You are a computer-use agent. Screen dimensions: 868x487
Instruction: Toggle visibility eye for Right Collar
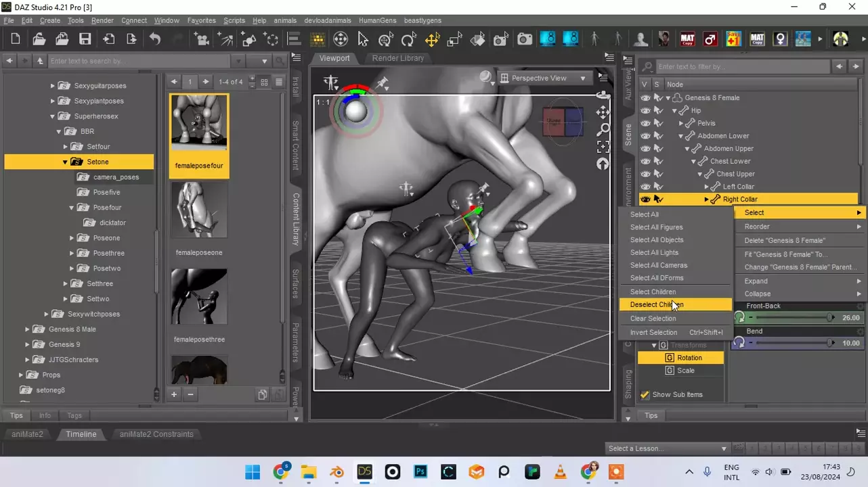click(645, 200)
